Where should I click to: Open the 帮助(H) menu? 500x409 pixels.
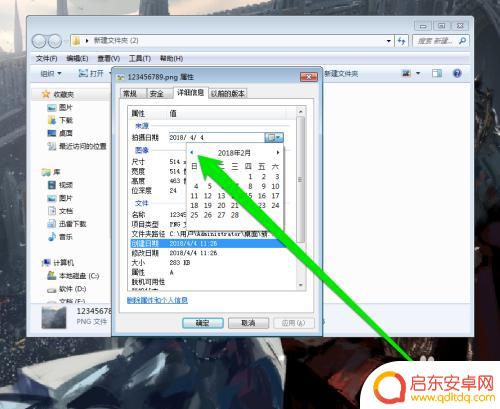coord(171,59)
